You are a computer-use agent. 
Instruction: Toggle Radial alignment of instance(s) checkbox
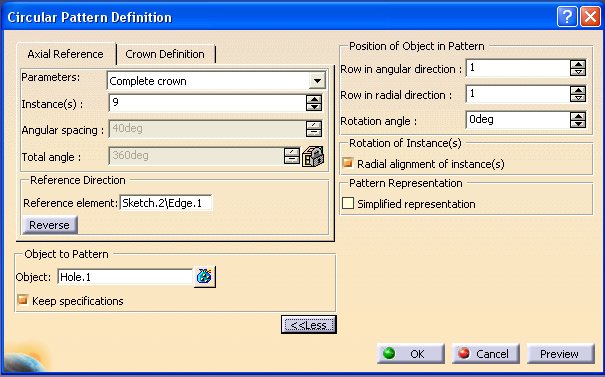point(348,163)
